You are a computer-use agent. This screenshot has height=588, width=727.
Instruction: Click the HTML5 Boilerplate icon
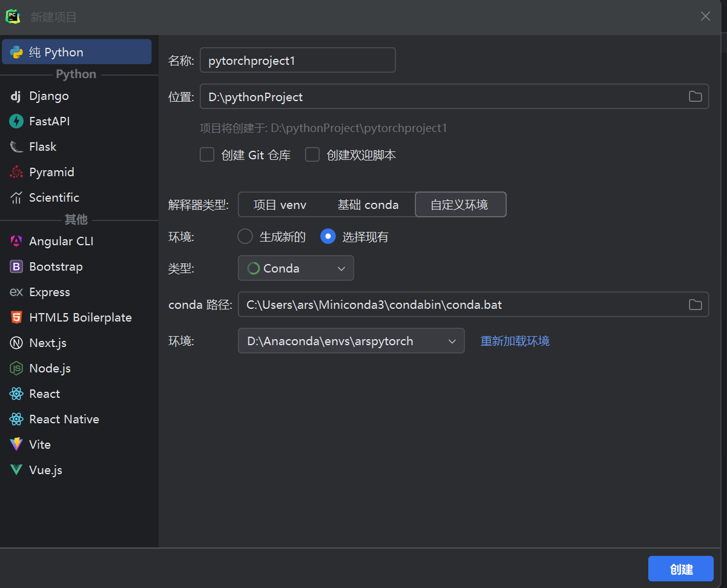[16, 317]
